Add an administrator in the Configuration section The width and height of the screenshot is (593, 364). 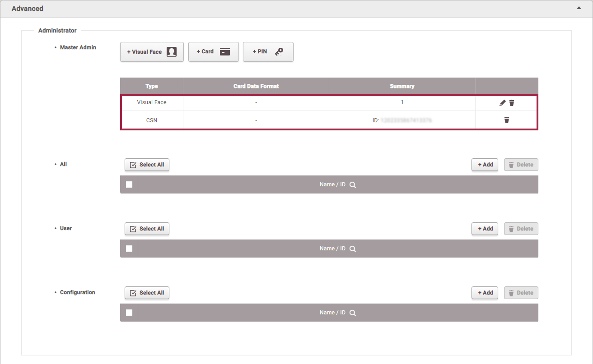click(x=485, y=293)
